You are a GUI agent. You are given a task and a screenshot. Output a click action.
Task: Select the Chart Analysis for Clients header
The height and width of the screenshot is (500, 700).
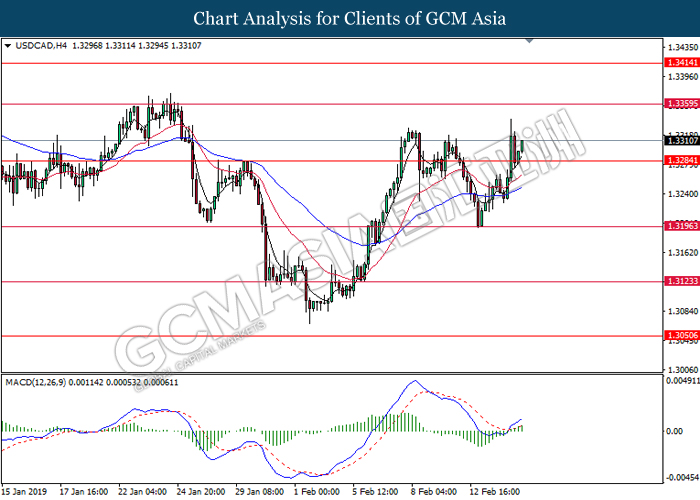pos(350,19)
